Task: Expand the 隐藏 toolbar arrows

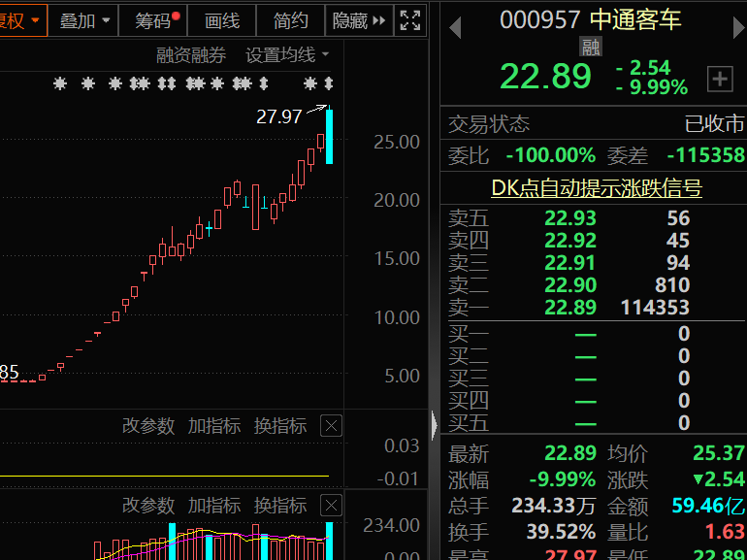Action: click(x=360, y=20)
